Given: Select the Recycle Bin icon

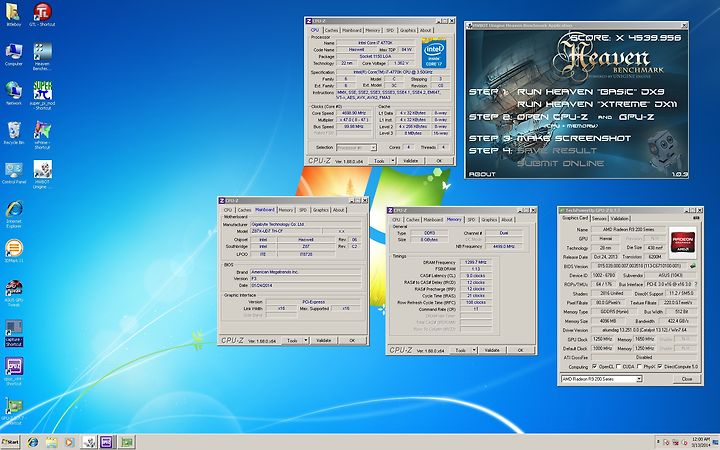Looking at the screenshot, I should tap(13, 133).
